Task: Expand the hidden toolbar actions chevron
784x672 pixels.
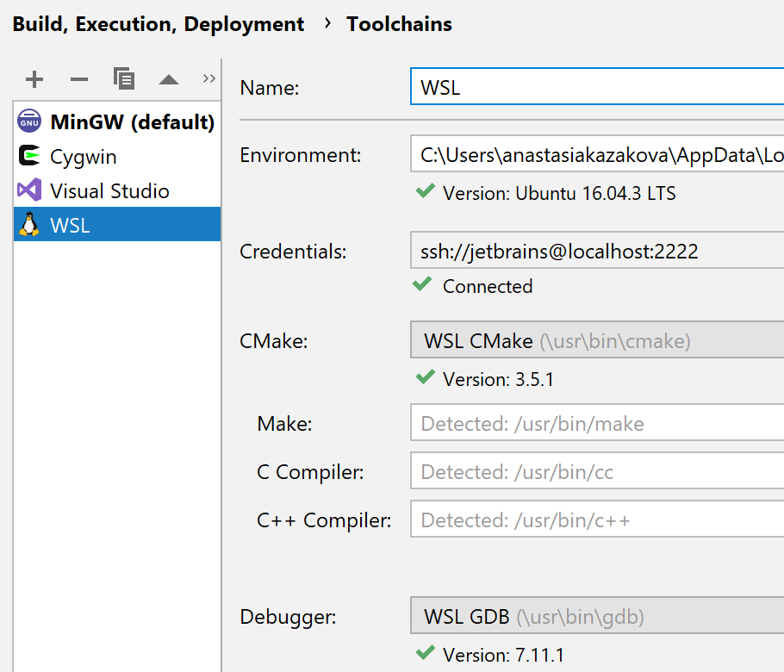Action: 208,78
